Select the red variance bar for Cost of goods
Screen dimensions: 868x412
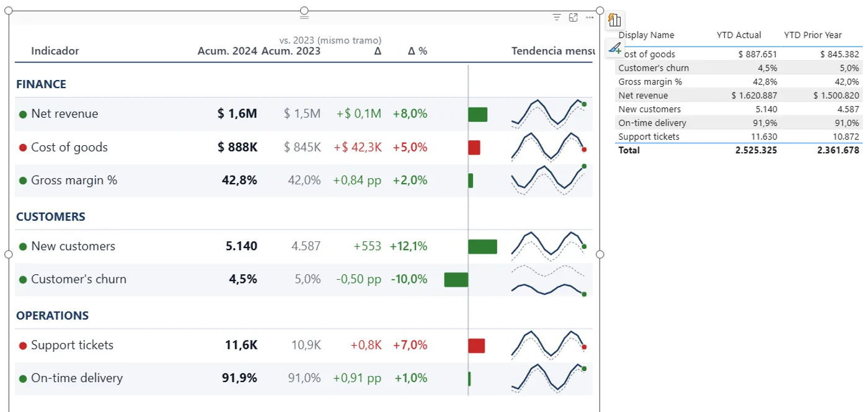tap(474, 148)
